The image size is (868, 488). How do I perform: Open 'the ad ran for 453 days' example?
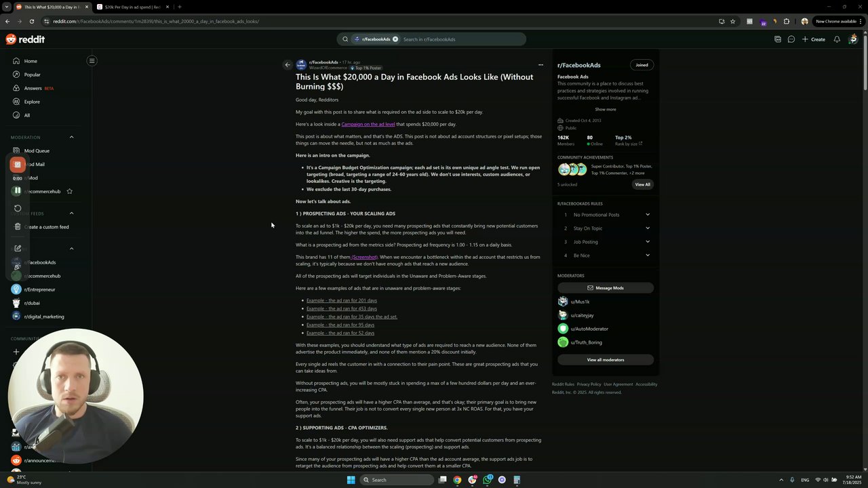pyautogui.click(x=342, y=308)
